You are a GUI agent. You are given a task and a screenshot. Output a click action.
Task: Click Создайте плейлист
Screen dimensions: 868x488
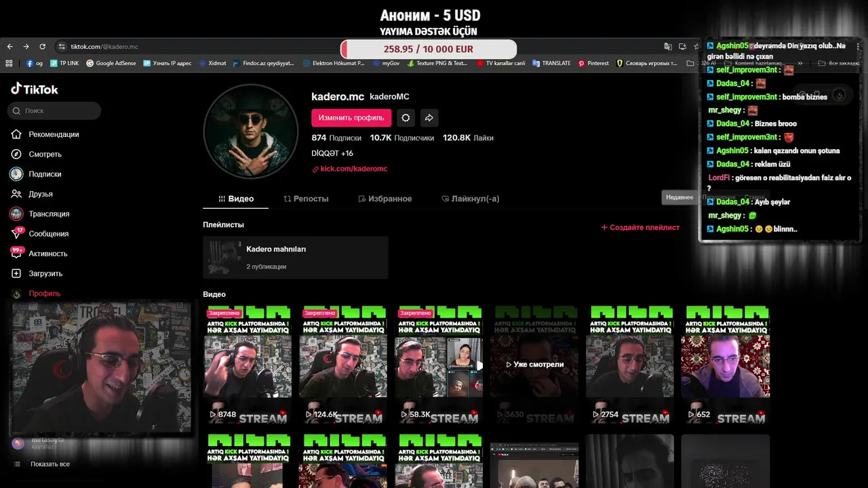640,227
